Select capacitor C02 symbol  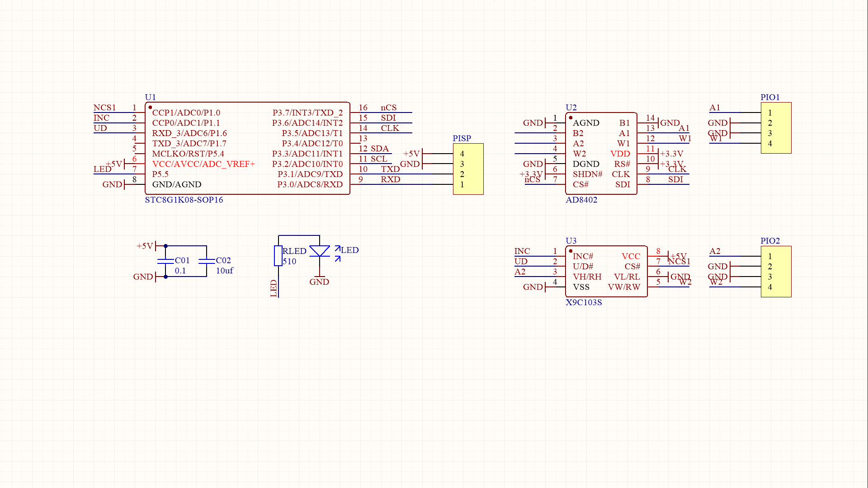pyautogui.click(x=207, y=261)
